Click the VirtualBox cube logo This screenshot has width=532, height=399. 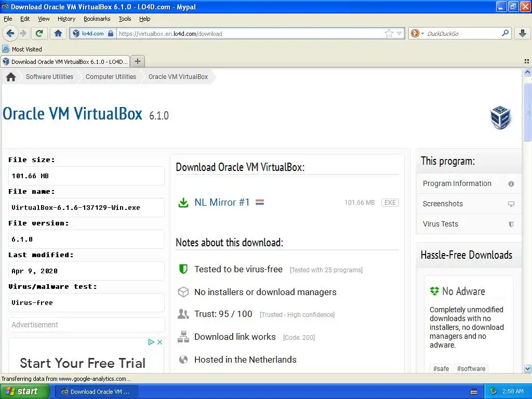pyautogui.click(x=500, y=117)
